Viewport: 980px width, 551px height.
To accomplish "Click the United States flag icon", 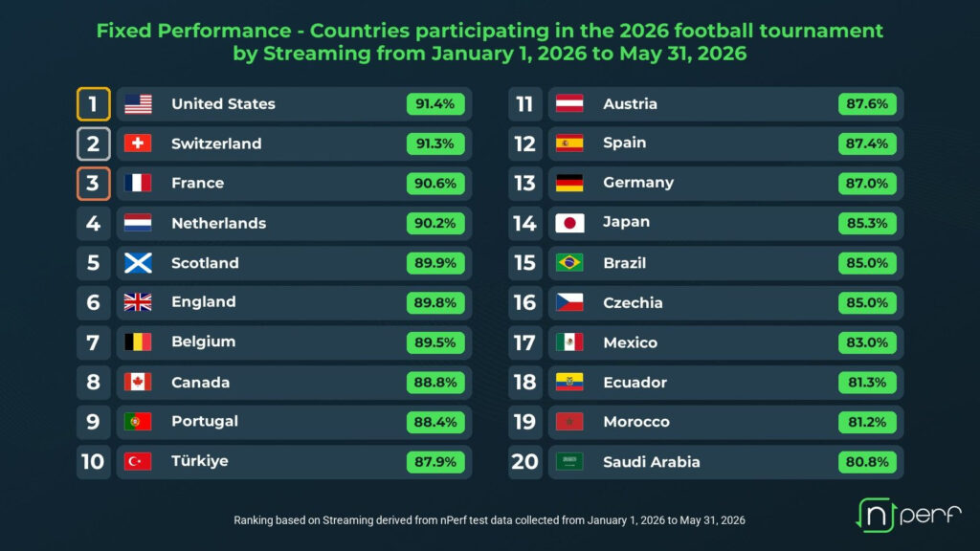I will pyautogui.click(x=138, y=103).
